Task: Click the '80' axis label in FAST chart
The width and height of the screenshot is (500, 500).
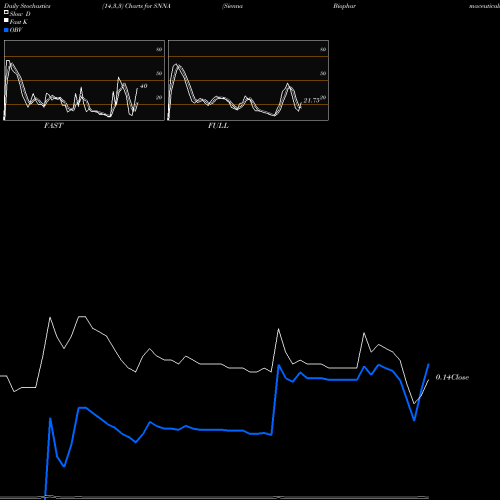Action: [x=159, y=49]
